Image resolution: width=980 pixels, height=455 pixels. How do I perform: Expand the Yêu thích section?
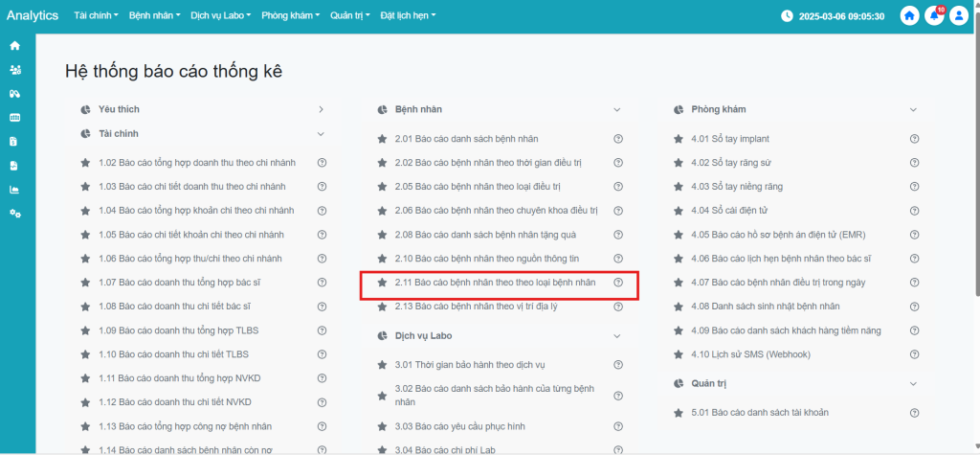coord(321,110)
